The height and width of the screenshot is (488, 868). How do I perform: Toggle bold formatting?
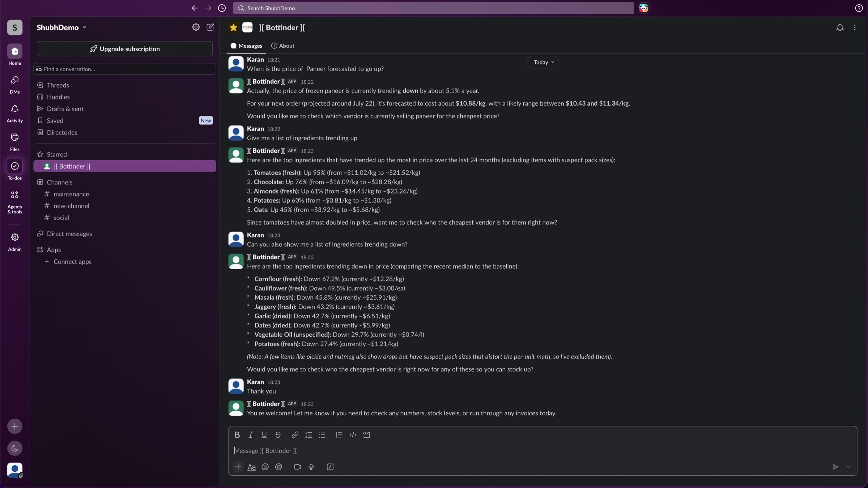(x=237, y=435)
